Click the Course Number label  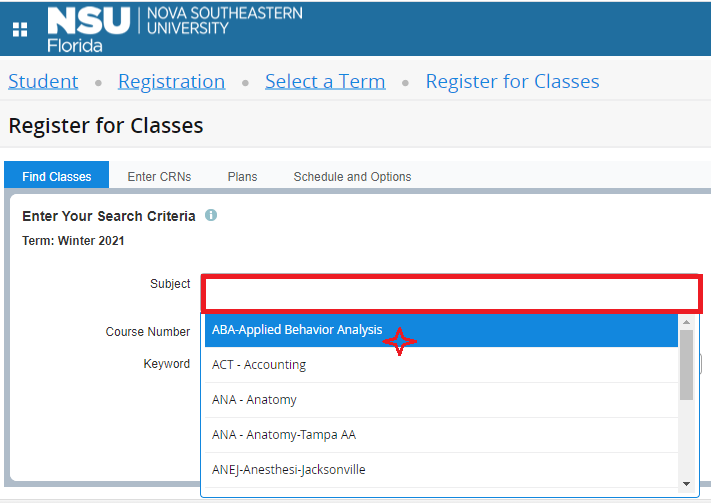[x=147, y=332]
